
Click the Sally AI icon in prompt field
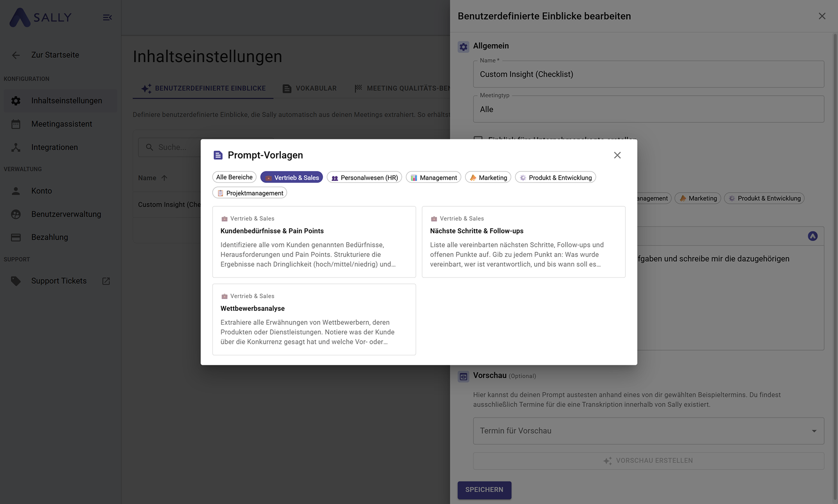[812, 236]
